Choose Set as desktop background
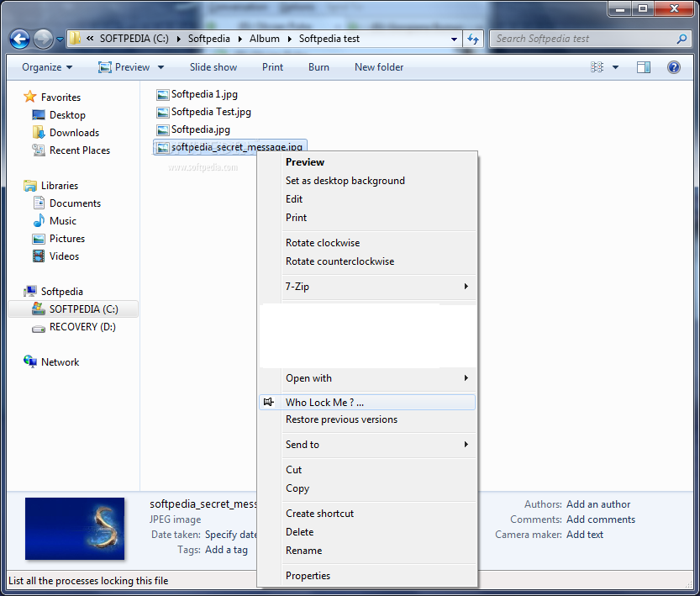This screenshot has width=700, height=596. (x=345, y=181)
